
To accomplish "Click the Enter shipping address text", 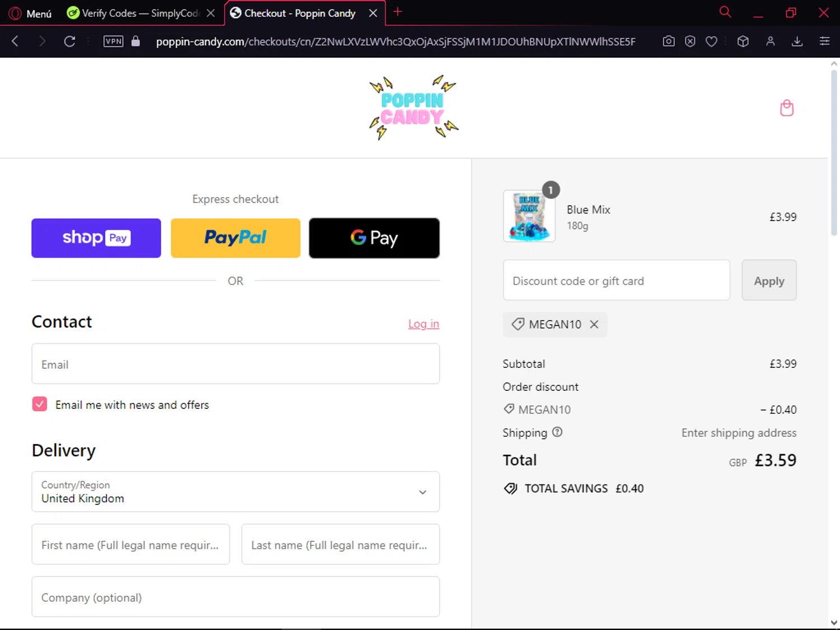I will [739, 432].
